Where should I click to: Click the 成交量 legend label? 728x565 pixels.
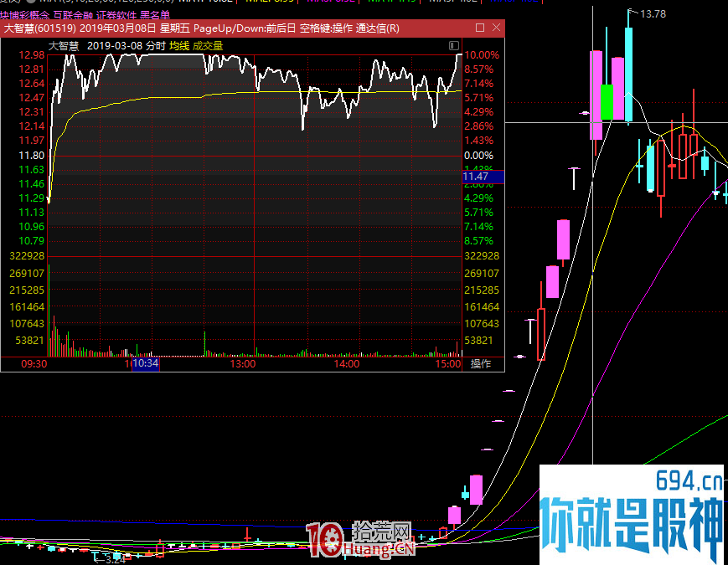click(x=208, y=46)
